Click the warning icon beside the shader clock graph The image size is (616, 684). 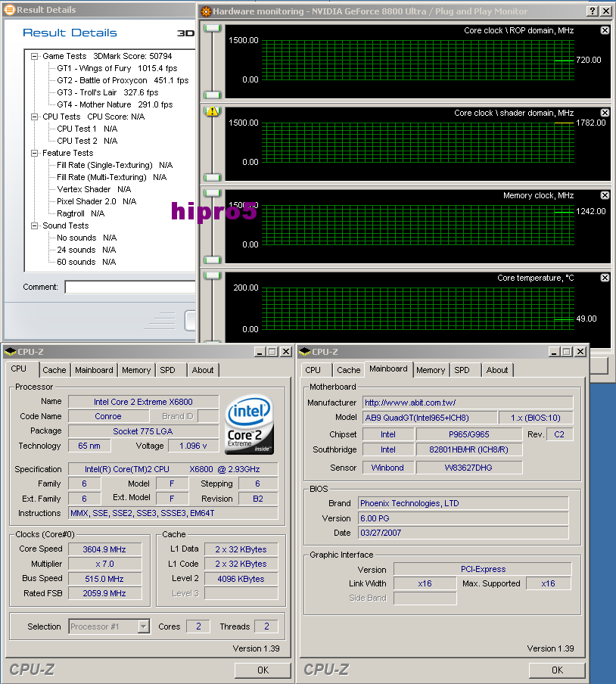(x=213, y=110)
